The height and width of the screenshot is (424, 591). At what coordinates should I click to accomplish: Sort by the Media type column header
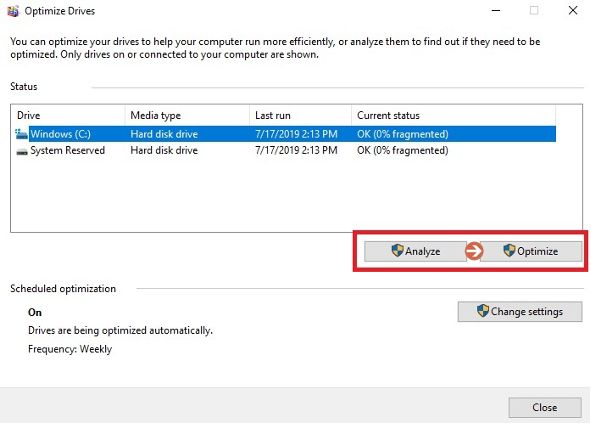point(187,115)
